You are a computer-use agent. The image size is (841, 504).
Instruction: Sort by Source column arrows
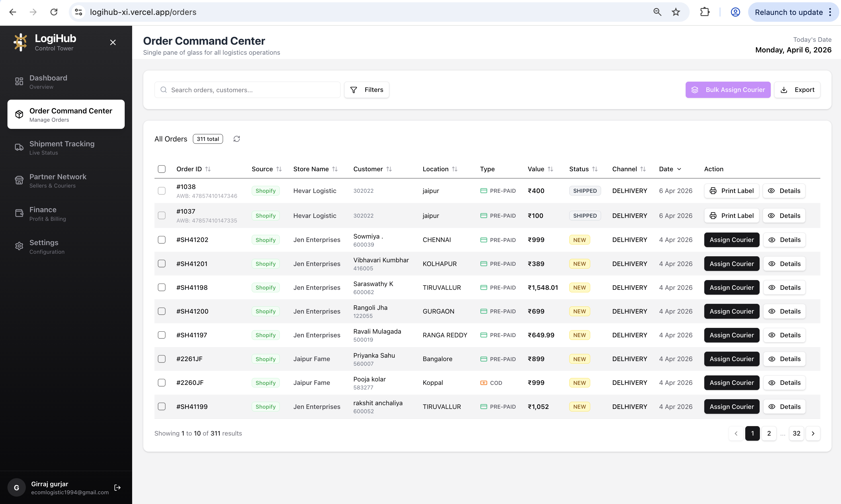tap(279, 169)
